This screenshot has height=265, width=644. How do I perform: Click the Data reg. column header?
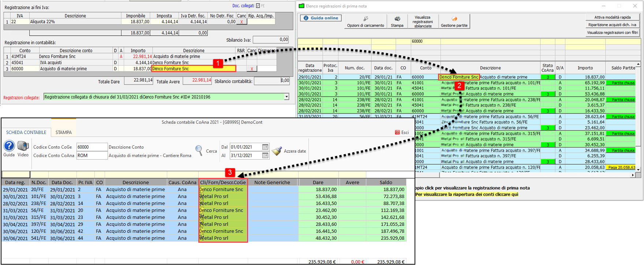point(15,182)
